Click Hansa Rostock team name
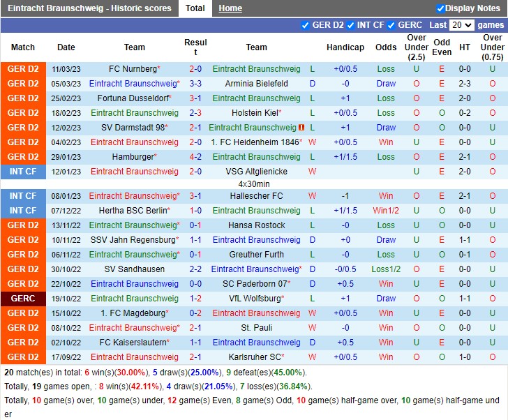508x420 pixels. coord(256,225)
